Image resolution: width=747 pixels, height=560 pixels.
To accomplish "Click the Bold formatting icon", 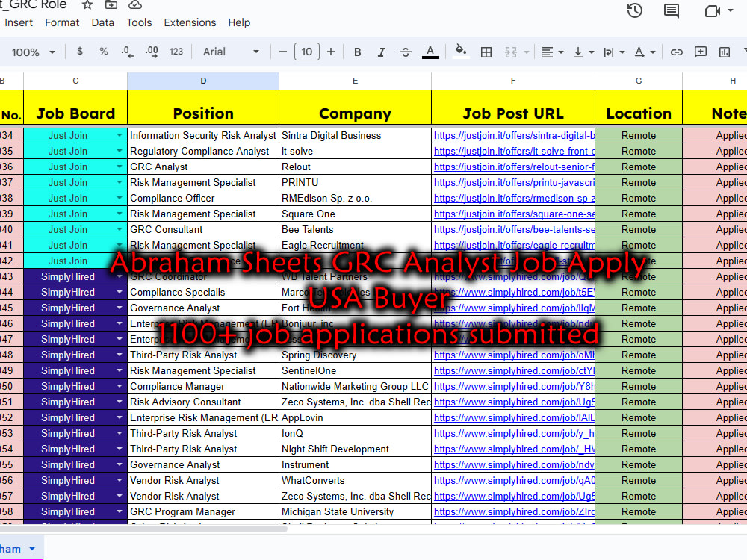I will tap(357, 52).
